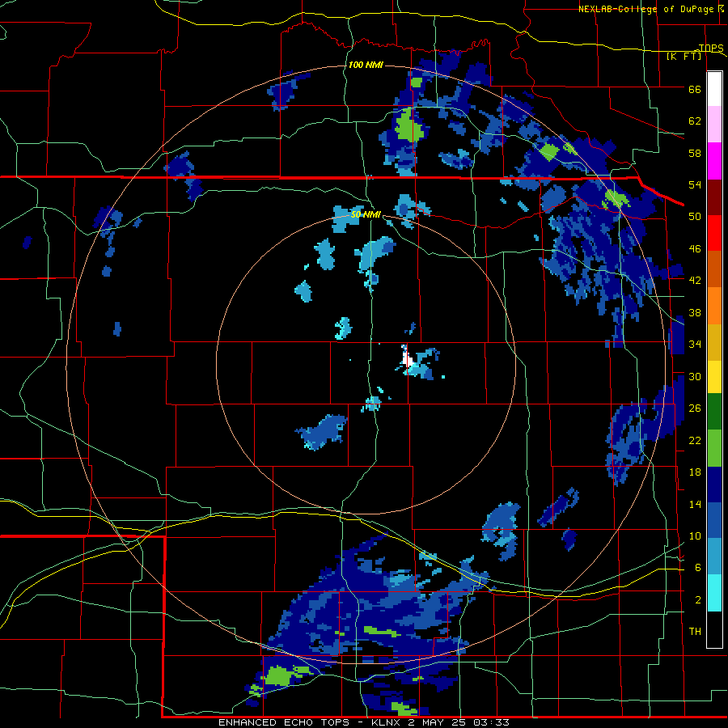Click the 100 NMI range ring label
Viewport: 728px width, 728px height.
click(x=366, y=65)
